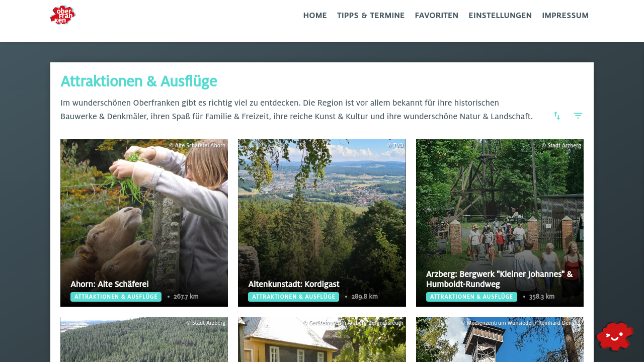644x362 pixels.
Task: Go to HOME menu item
Action: [x=315, y=16]
